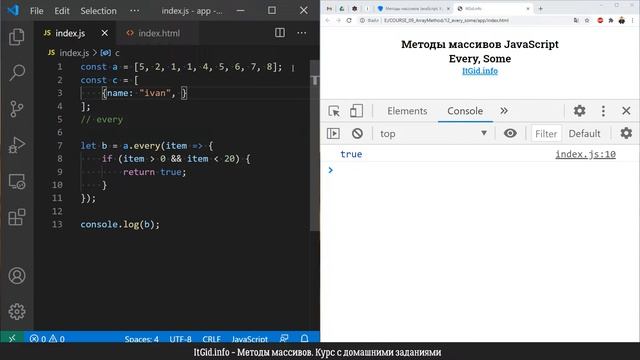
Task: Open editor More Actions ellipsis
Action: click(x=302, y=33)
